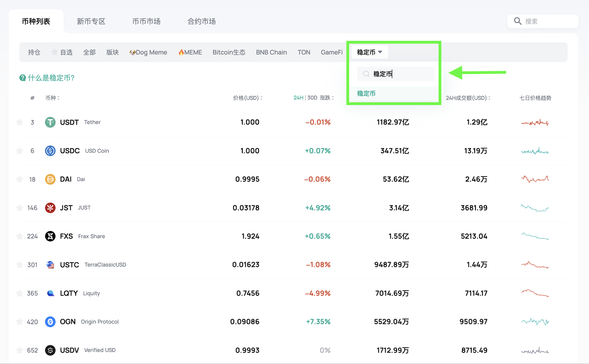This screenshot has height=364, width=589.
Task: Filter by MEME category
Action: coord(190,52)
